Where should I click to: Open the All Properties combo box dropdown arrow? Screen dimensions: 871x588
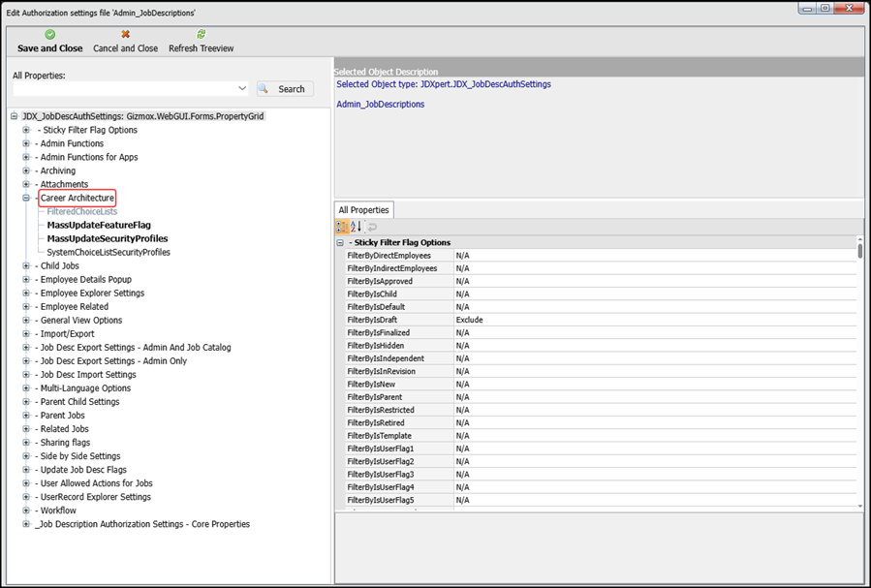click(x=242, y=88)
